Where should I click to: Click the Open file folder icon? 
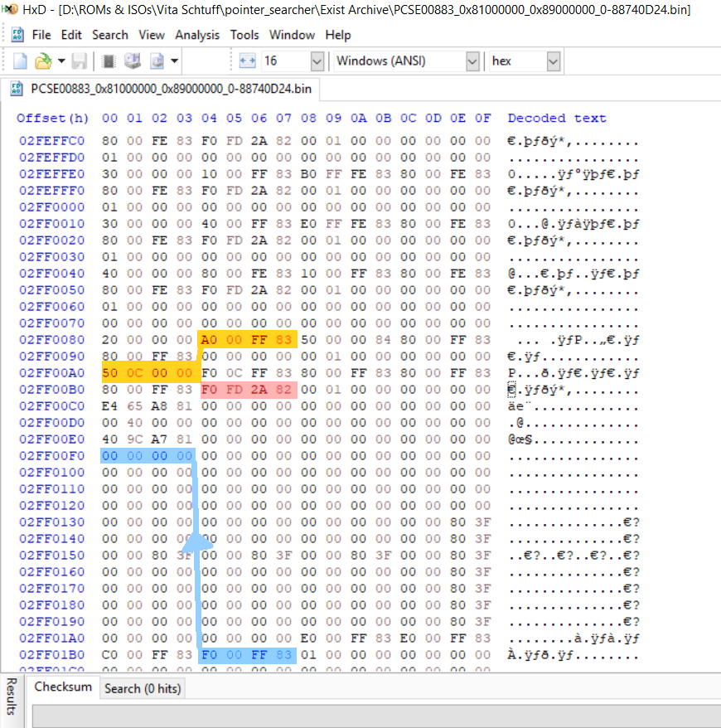point(43,61)
